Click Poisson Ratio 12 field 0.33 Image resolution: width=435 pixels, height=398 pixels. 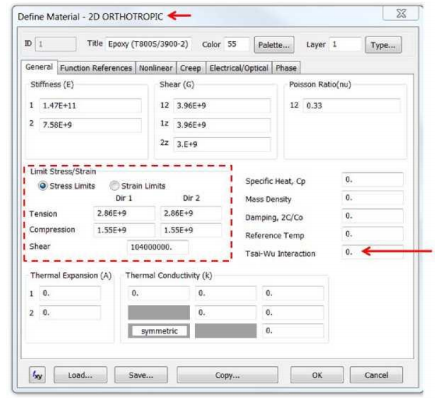tap(352, 106)
